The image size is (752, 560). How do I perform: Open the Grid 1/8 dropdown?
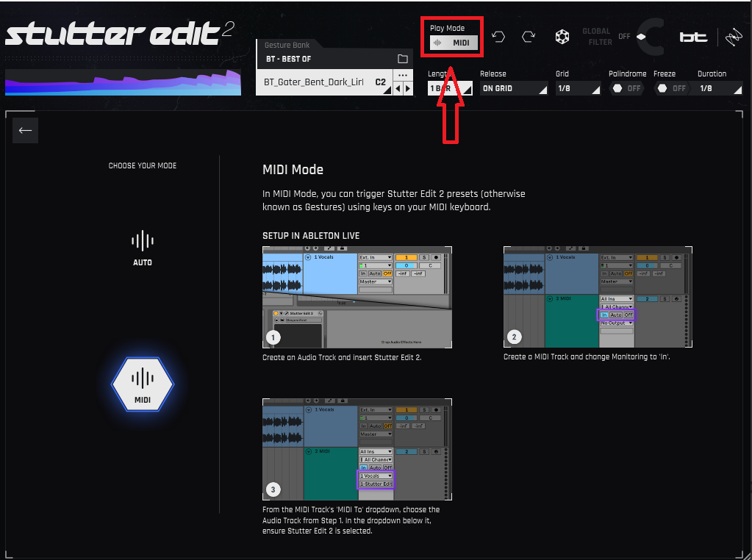pyautogui.click(x=578, y=88)
